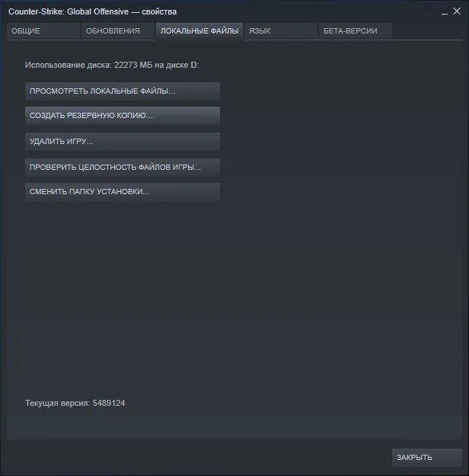Minimize the properties window
469x476 pixels.
(x=445, y=13)
